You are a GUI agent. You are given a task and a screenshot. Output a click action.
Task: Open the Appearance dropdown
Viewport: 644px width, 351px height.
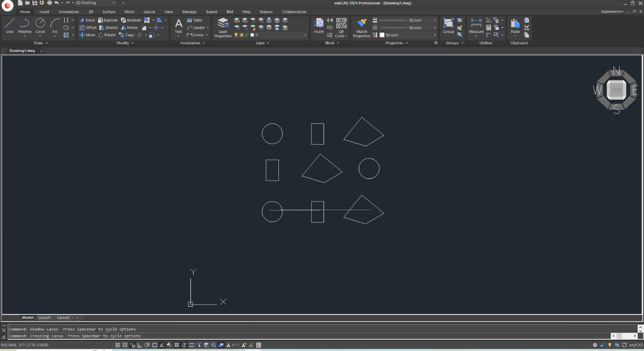613,12
